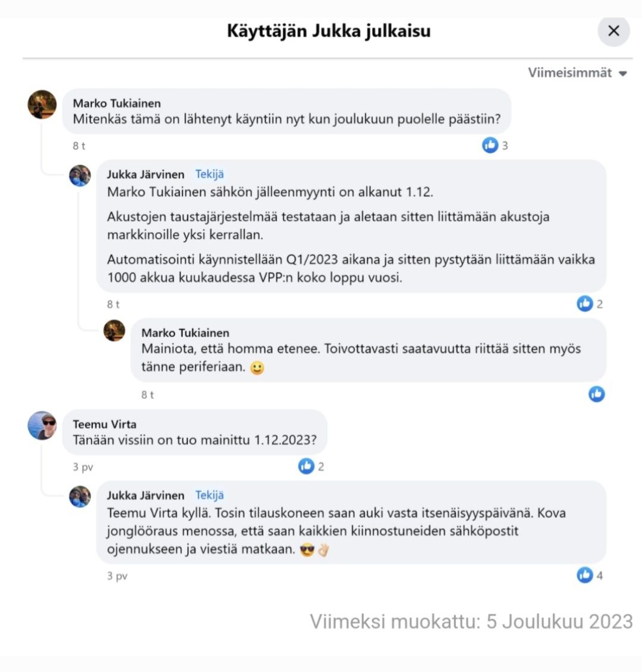Open Marko Tukiainen's name on top comment

117,103
